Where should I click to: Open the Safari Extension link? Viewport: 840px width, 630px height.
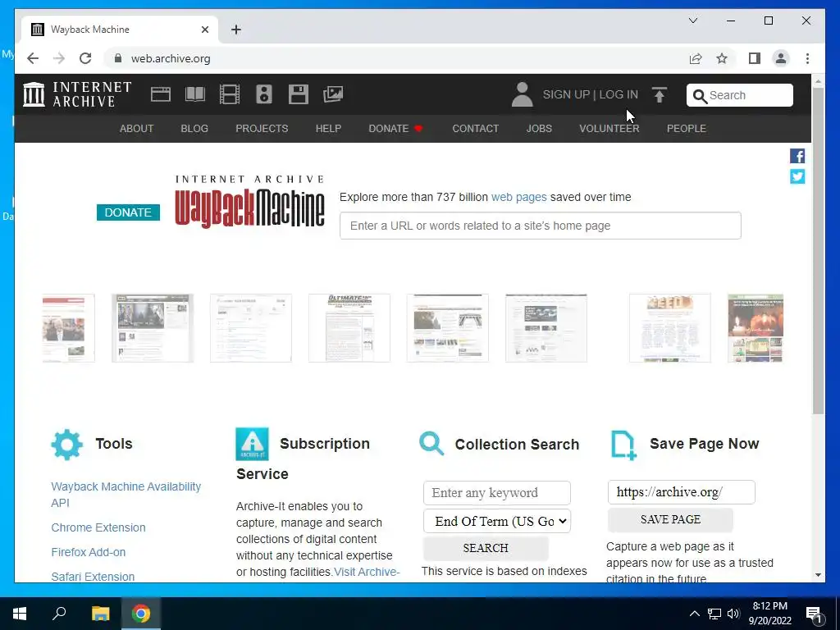click(x=93, y=577)
